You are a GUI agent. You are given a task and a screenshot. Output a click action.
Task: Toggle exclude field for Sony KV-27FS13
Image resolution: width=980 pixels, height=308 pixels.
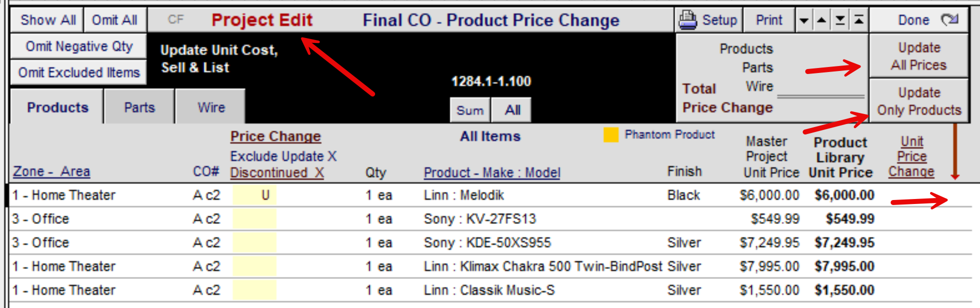point(254,219)
